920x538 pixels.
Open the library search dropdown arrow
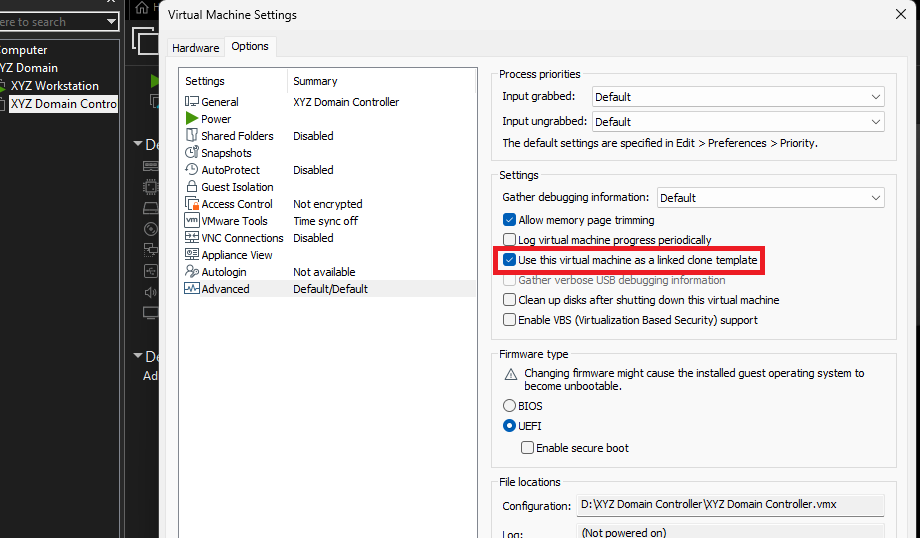click(111, 22)
